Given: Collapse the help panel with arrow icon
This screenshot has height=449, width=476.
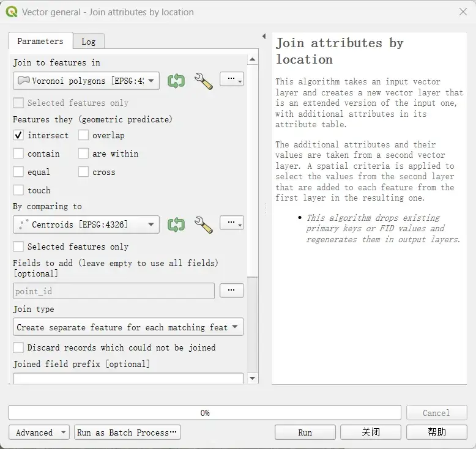Looking at the screenshot, I should click(264, 36).
